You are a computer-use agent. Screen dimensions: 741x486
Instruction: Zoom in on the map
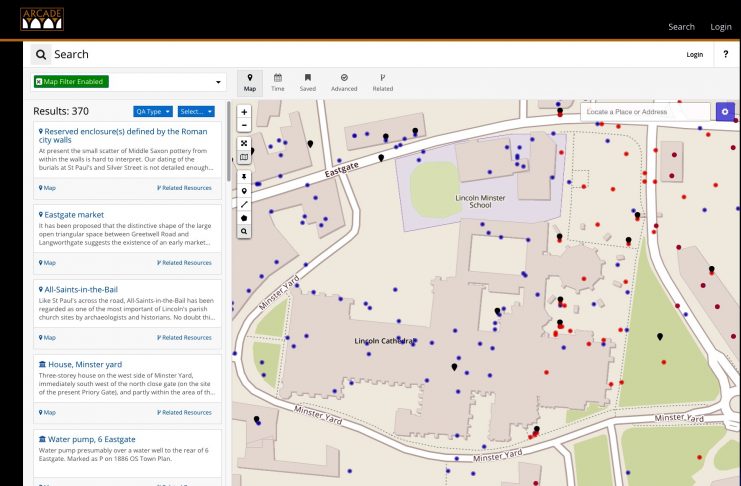tap(244, 112)
